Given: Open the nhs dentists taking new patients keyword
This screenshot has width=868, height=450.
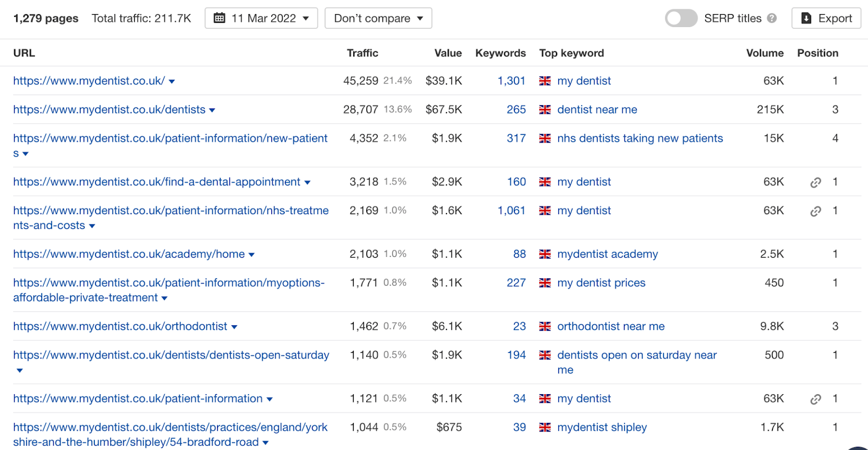Looking at the screenshot, I should [640, 138].
